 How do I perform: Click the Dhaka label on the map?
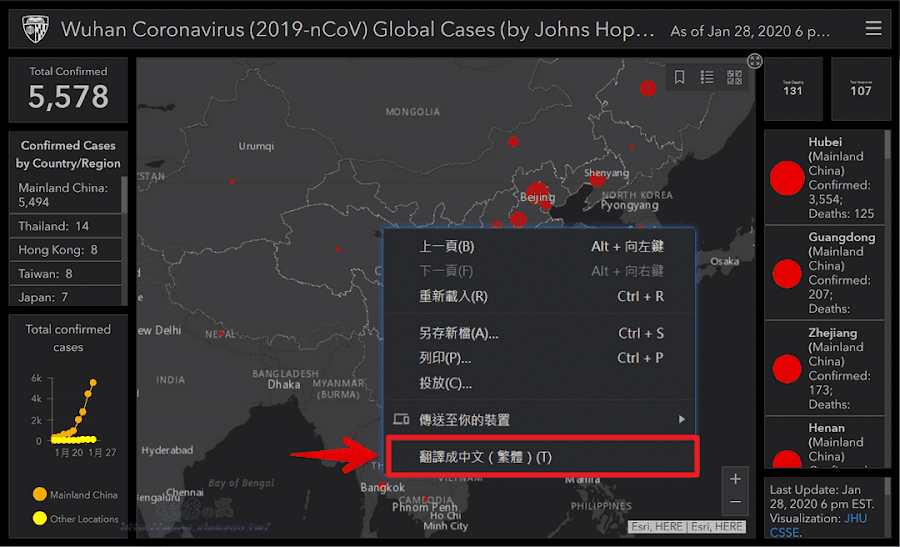click(284, 385)
